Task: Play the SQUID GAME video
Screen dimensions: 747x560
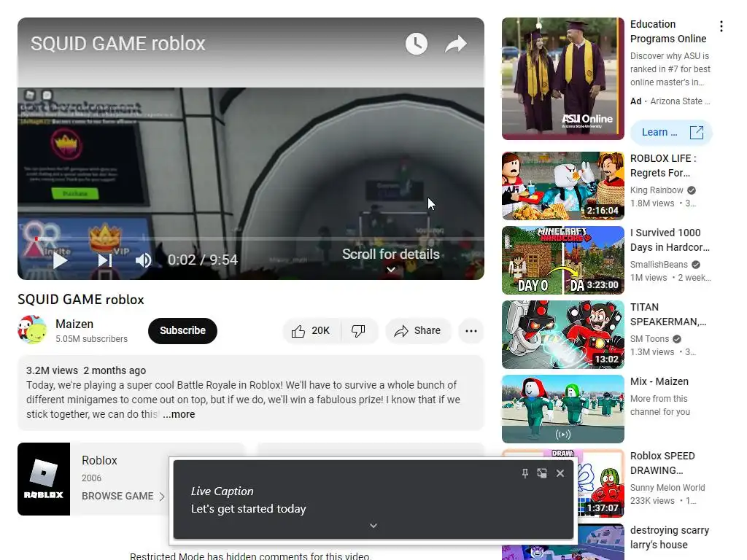Action: 60,260
